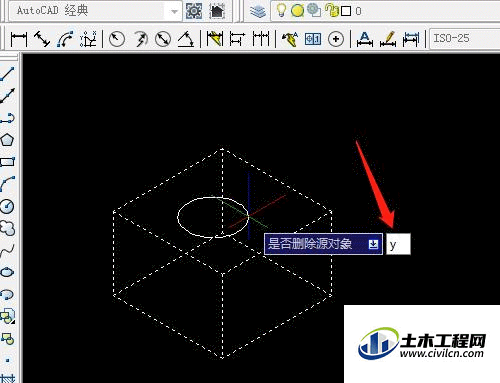
Task: Click the 是否删除源对象 prompt tooltip
Action: tap(323, 244)
